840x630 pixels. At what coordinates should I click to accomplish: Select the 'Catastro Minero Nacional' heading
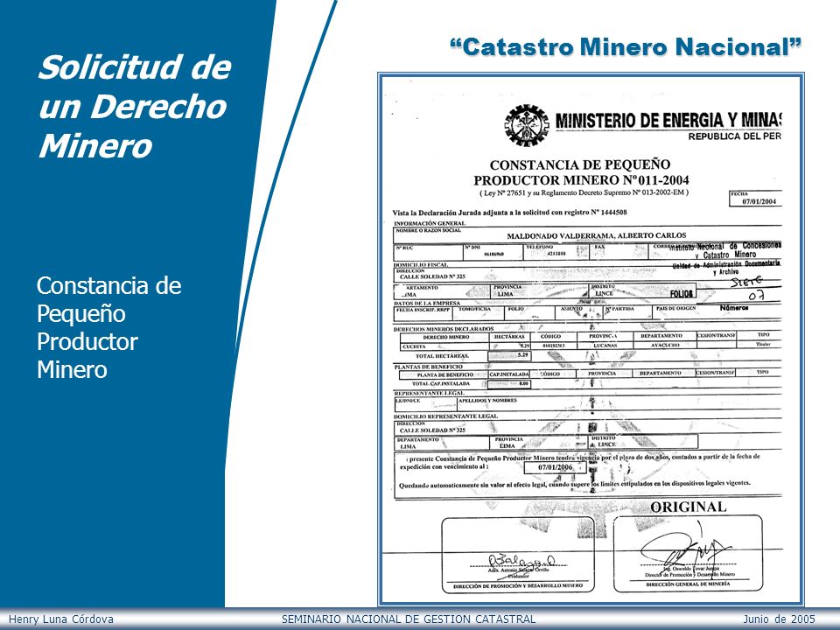(626, 46)
